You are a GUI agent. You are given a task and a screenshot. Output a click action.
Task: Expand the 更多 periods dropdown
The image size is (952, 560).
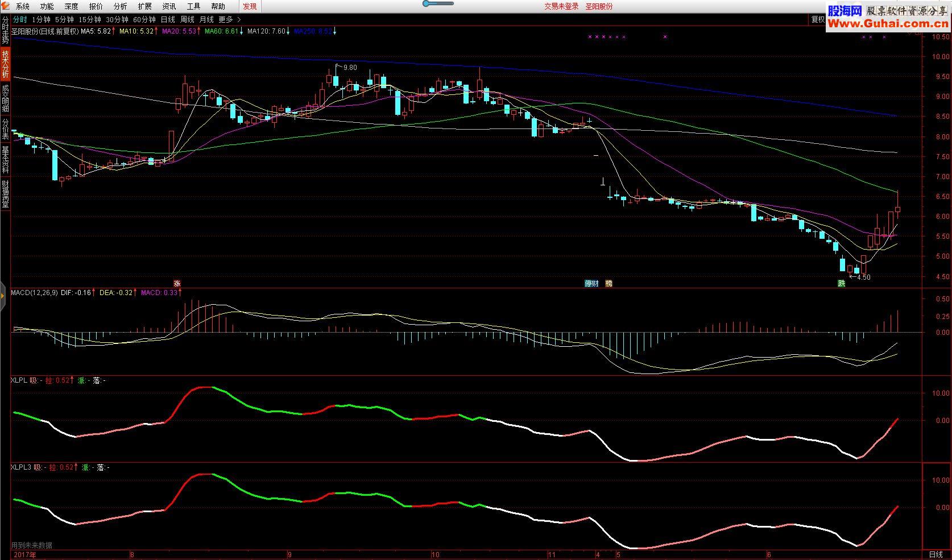[229, 19]
